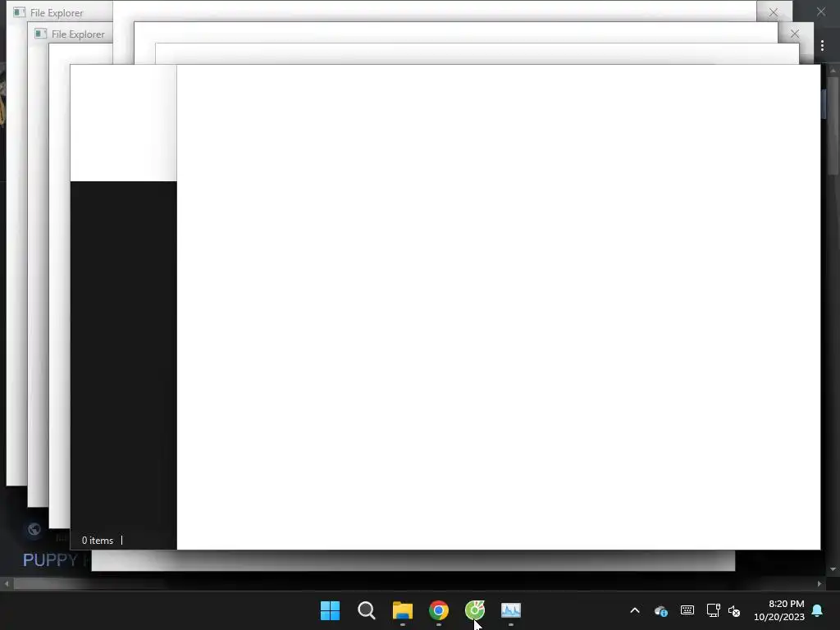Image resolution: width=840 pixels, height=630 pixels.
Task: Launch Google Chrome from the taskbar
Action: pos(439,610)
